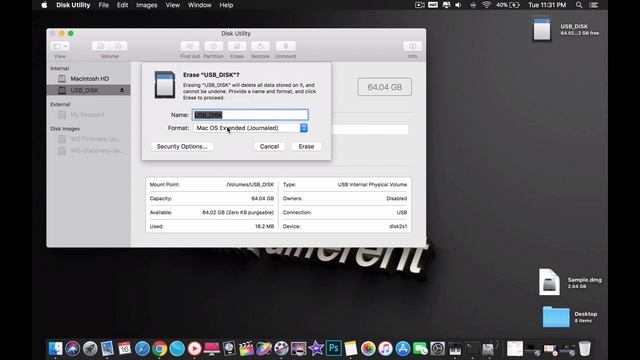Click the volume icon in menu bar
This screenshot has height=360, width=640.
point(458,5)
